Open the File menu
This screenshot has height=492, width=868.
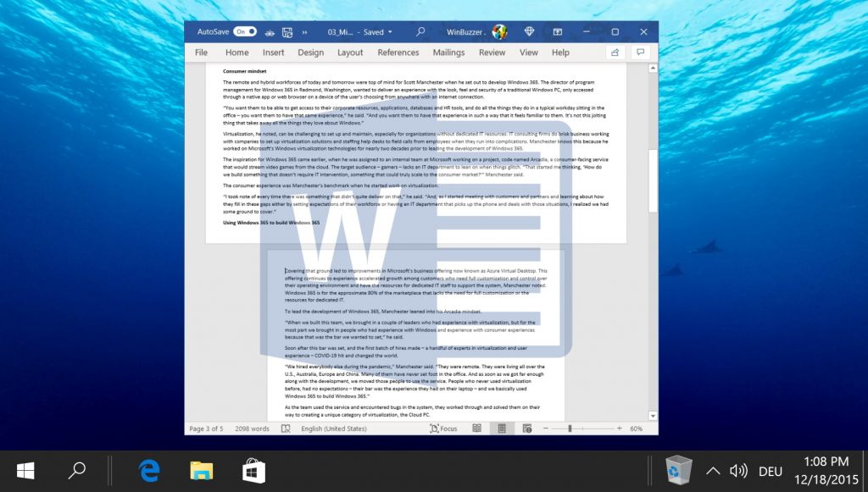tap(202, 53)
